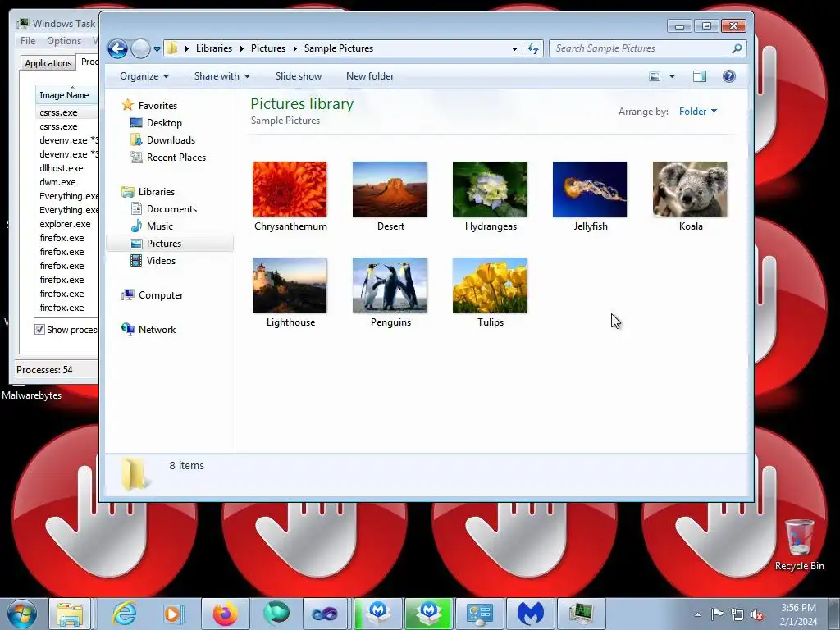Sort Task Manager by Image Name column
The image size is (840, 630).
(66, 95)
